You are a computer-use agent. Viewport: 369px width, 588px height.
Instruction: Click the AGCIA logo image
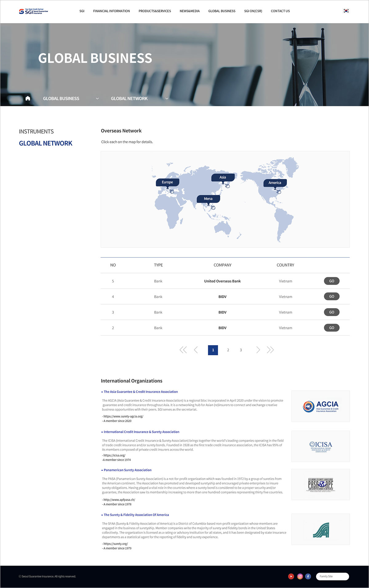[321, 406]
